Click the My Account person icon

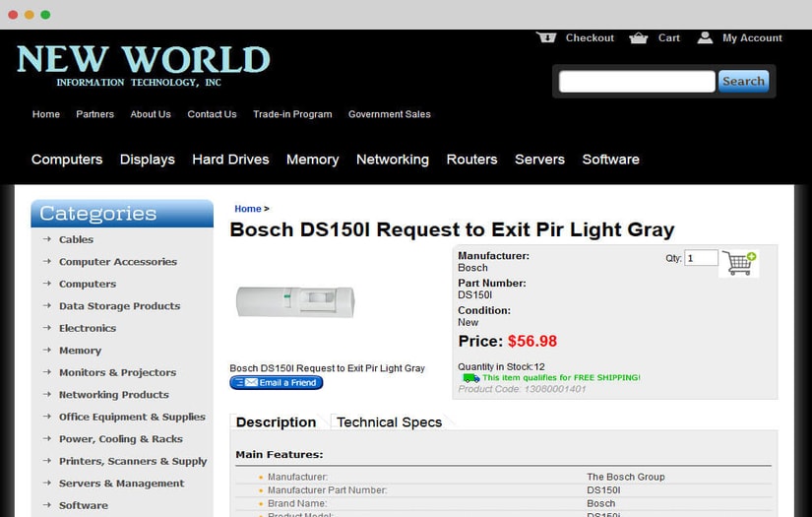point(705,37)
